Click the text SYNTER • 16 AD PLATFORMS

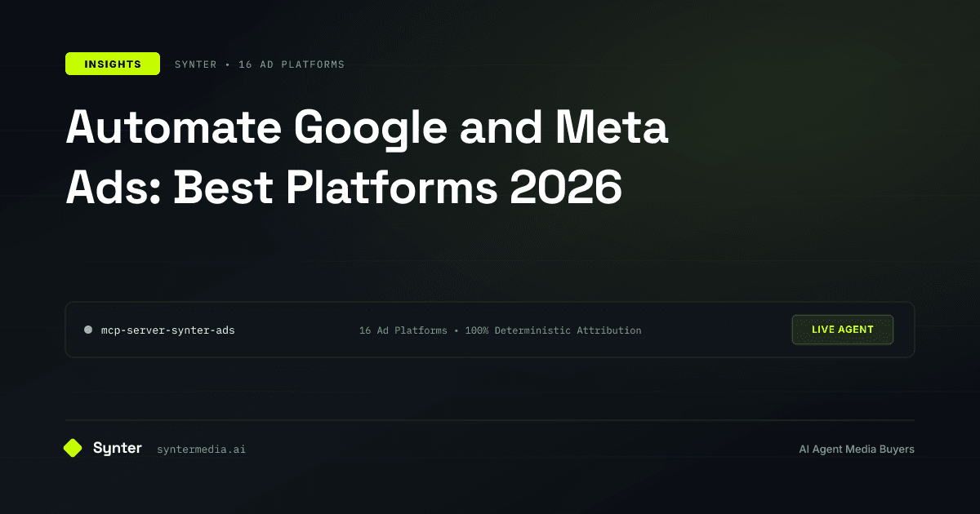pyautogui.click(x=260, y=64)
